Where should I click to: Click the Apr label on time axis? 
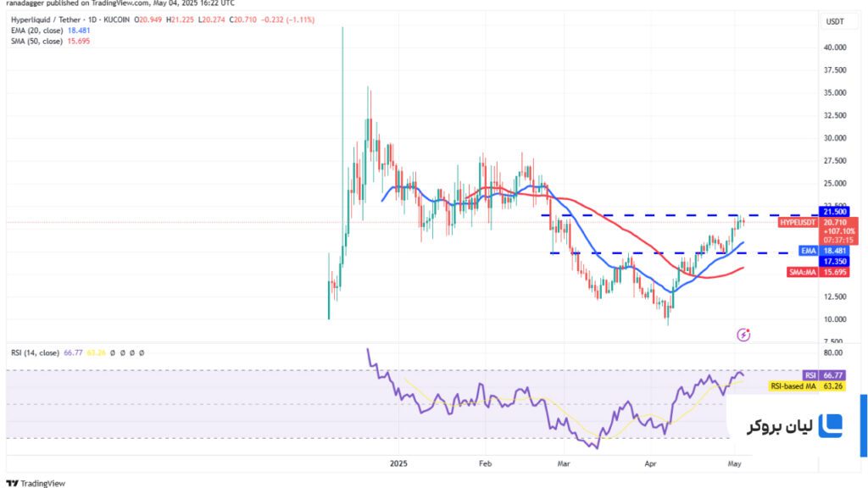pos(650,463)
